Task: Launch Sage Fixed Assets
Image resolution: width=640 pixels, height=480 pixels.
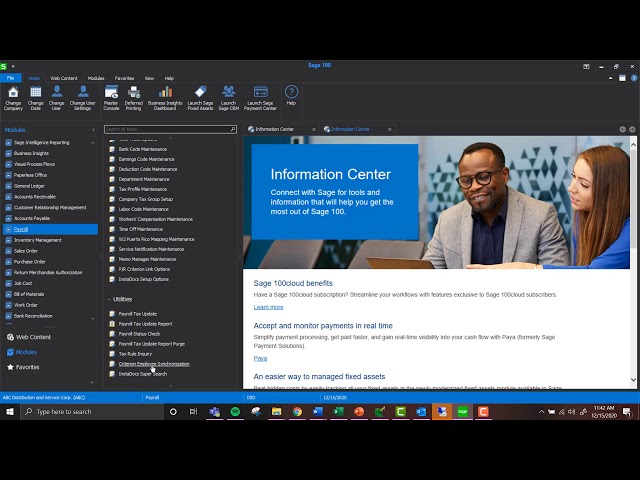Action: pyautogui.click(x=200, y=98)
